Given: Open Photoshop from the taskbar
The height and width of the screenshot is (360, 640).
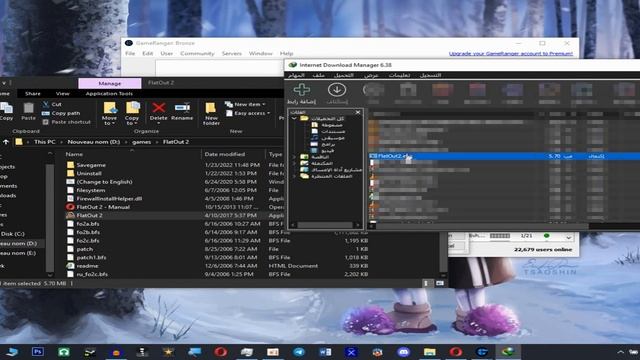Looking at the screenshot, I should [x=38, y=351].
